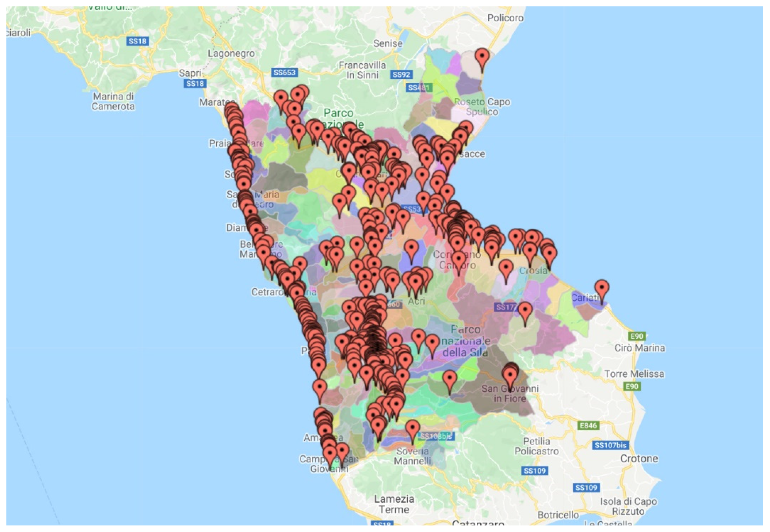Image resolution: width=770 pixels, height=532 pixels.
Task: Click the lone pin above Soveria Mannelli
Action: [x=412, y=428]
